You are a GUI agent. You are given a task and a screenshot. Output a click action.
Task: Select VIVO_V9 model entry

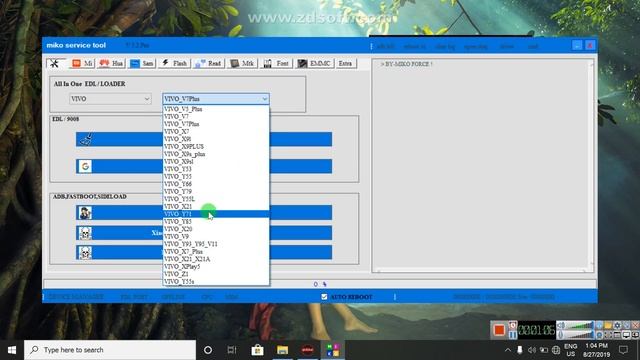216,236
